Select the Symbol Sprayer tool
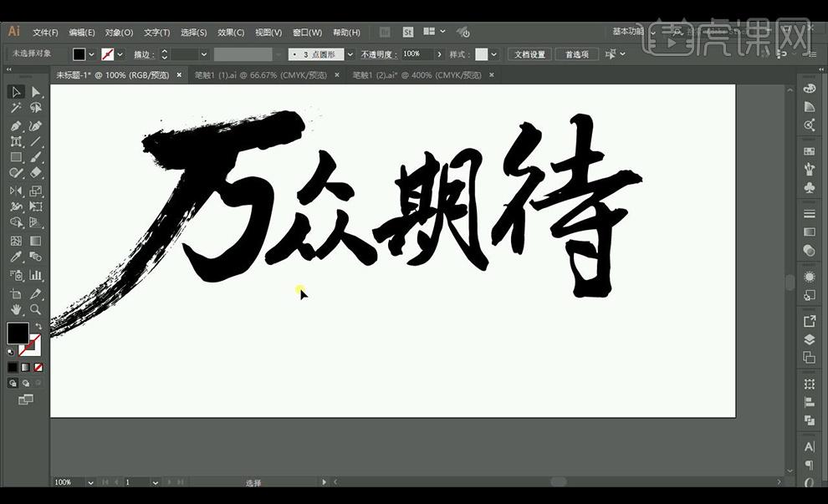 click(x=16, y=275)
